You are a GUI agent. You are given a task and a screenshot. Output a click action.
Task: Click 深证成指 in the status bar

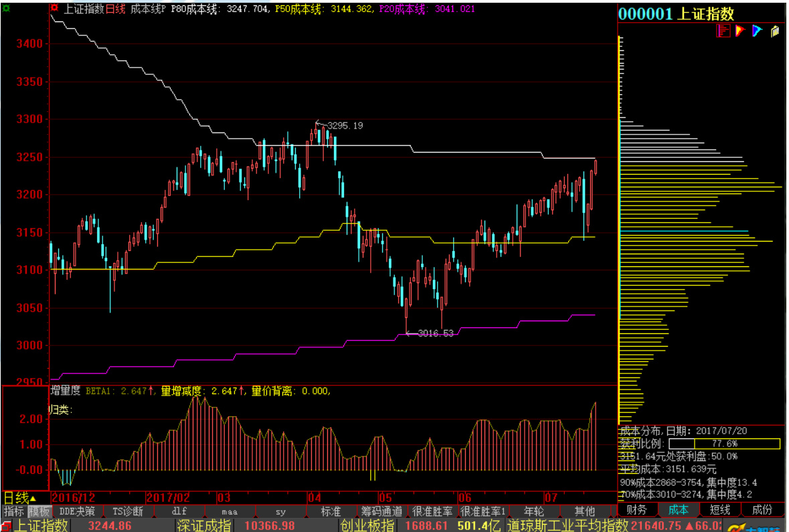[x=204, y=526]
